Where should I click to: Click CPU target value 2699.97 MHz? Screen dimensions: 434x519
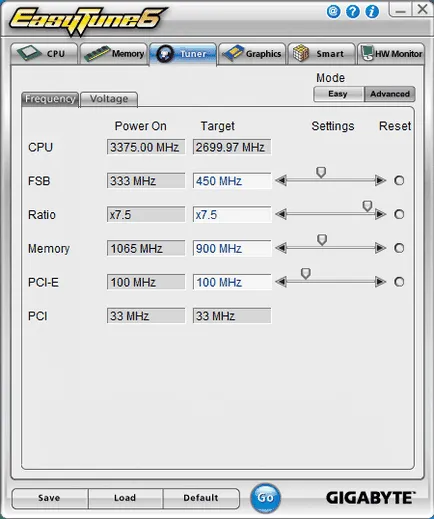(x=232, y=147)
